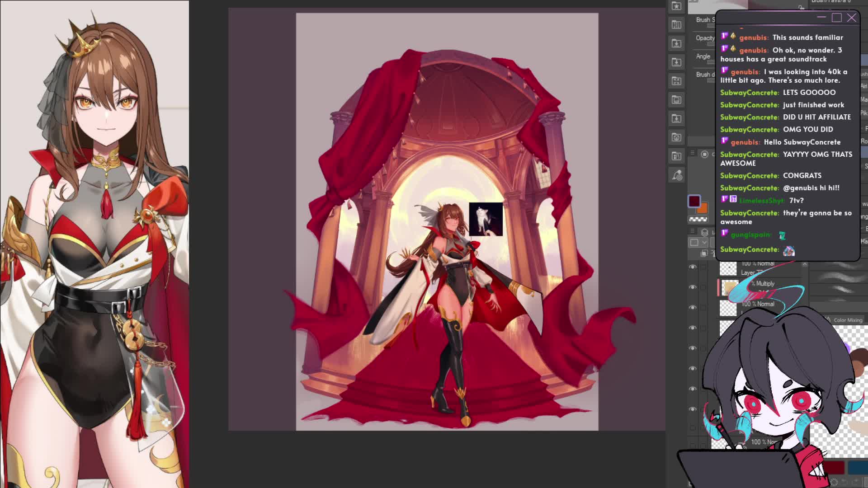Viewport: 868px width, 488px height.
Task: Toggle the sixth layer's eye icon
Action: point(692,369)
